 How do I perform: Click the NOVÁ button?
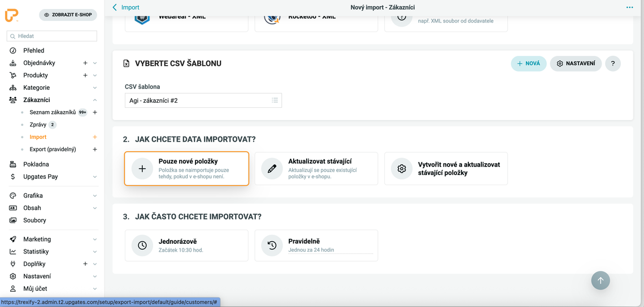[528, 64]
